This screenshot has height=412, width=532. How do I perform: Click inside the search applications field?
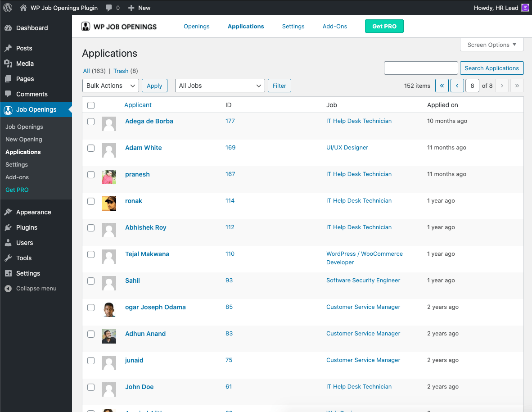point(421,68)
